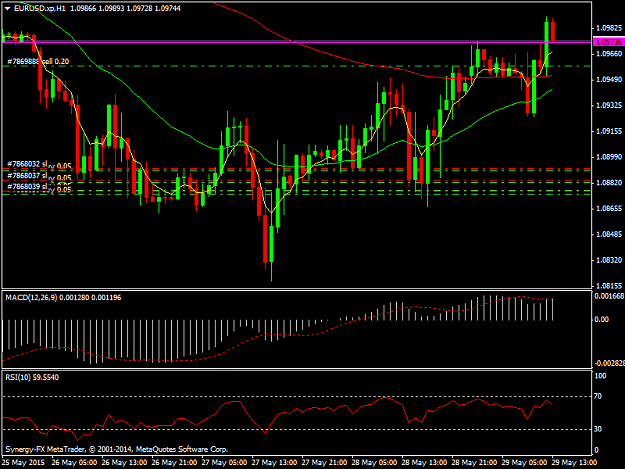Click the 28 May 13:00 time label
Screen dimensions: 625x469
coord(424,463)
